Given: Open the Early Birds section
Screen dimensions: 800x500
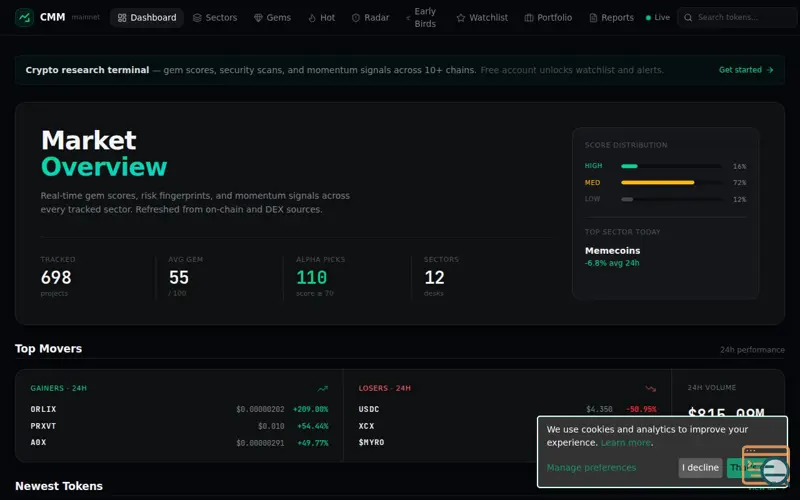Looking at the screenshot, I should pyautogui.click(x=421, y=18).
